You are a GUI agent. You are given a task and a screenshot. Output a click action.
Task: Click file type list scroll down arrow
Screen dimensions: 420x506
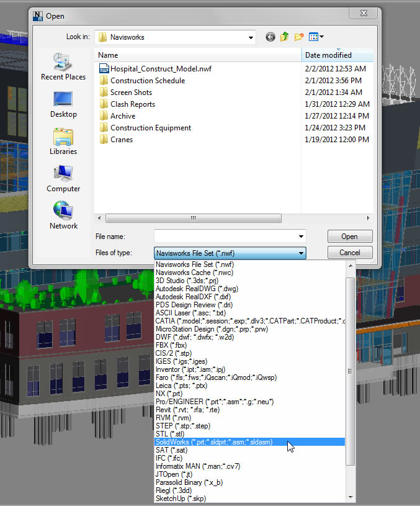click(x=351, y=497)
